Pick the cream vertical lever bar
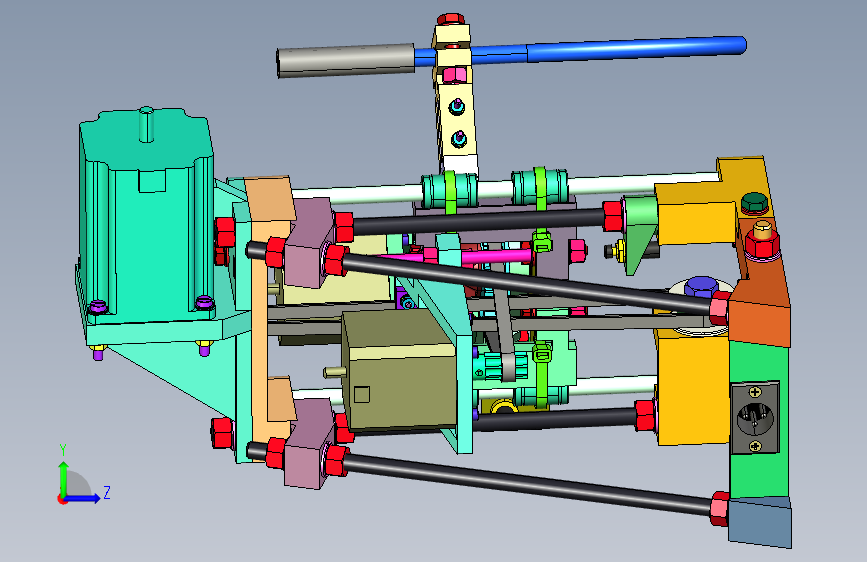This screenshot has width=867, height=562. pyautogui.click(x=457, y=119)
